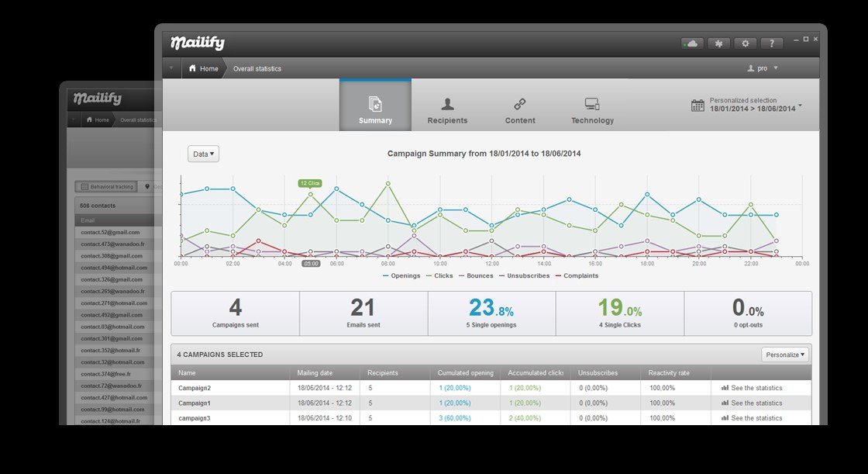Click Home in the background window breadcrumb
Screen dimensions: 868x474
pos(98,119)
